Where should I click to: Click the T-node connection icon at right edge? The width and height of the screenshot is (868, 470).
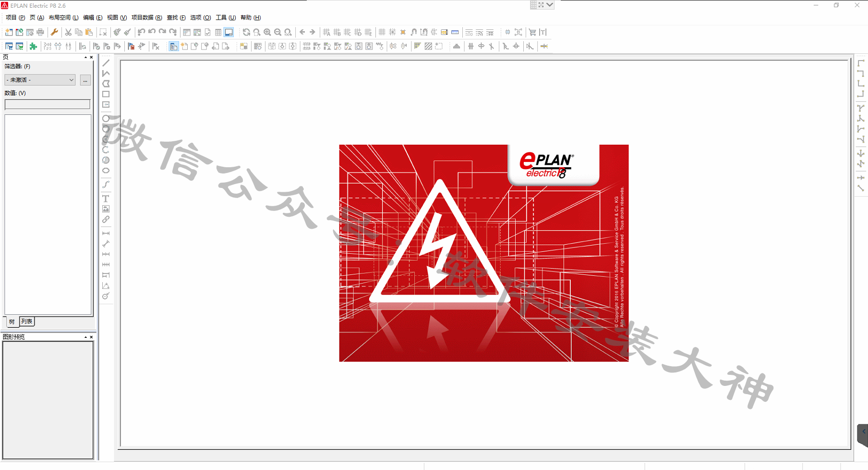pyautogui.click(x=861, y=108)
